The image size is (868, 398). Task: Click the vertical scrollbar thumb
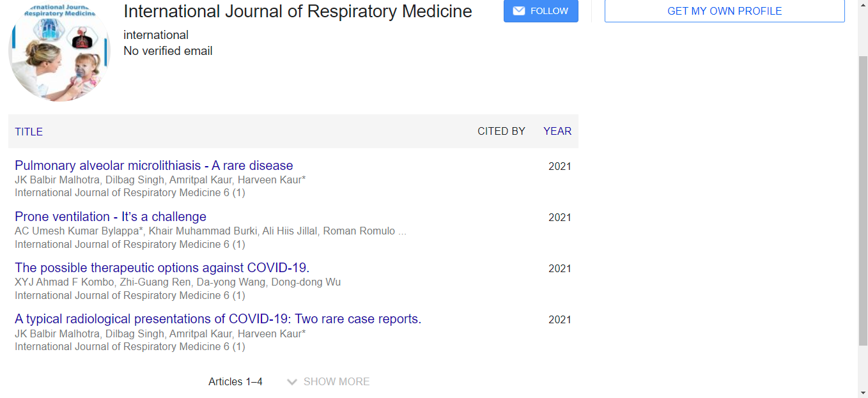863,198
